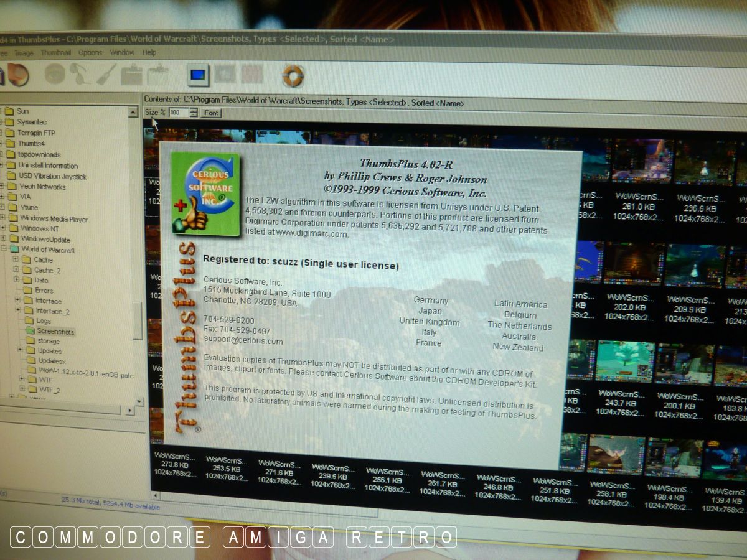The height and width of the screenshot is (560, 747).
Task: Click the grayed-out brush toolbar icon
Action: pos(106,74)
